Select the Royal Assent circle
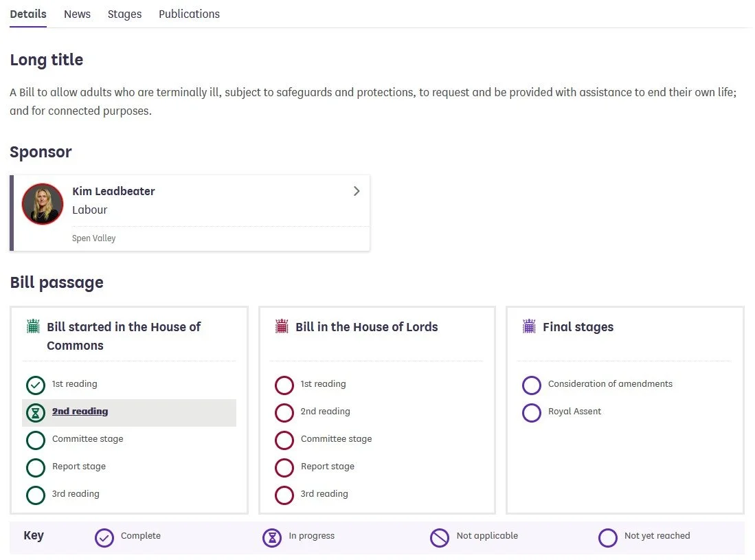The image size is (755, 560). pyautogui.click(x=532, y=412)
